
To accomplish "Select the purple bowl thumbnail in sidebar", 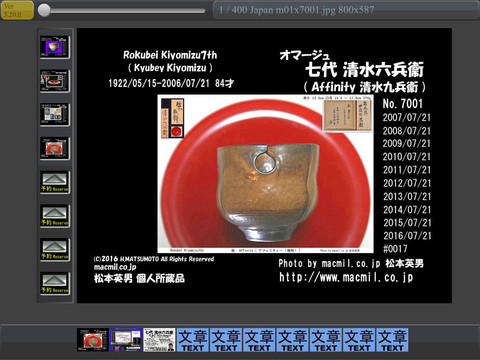I will click(x=55, y=47).
